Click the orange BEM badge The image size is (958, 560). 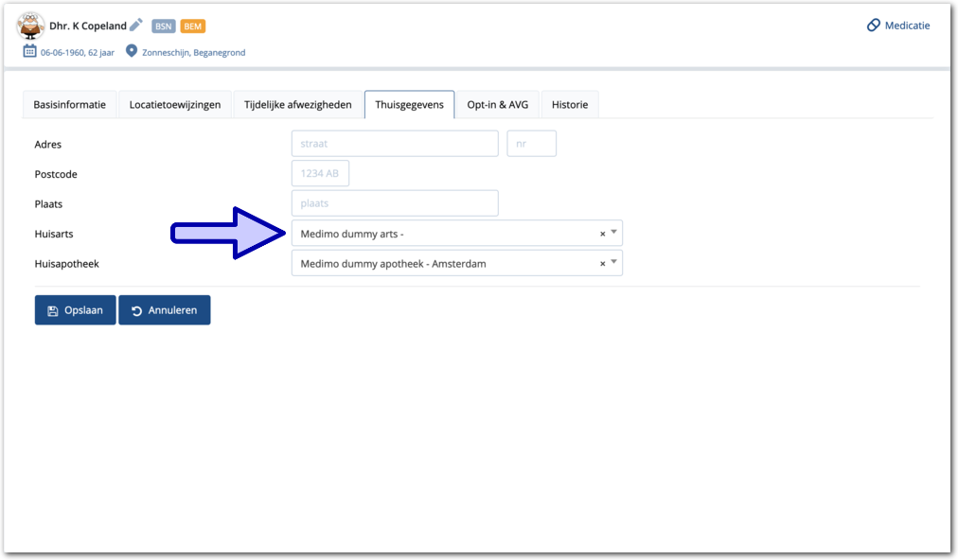click(x=193, y=26)
